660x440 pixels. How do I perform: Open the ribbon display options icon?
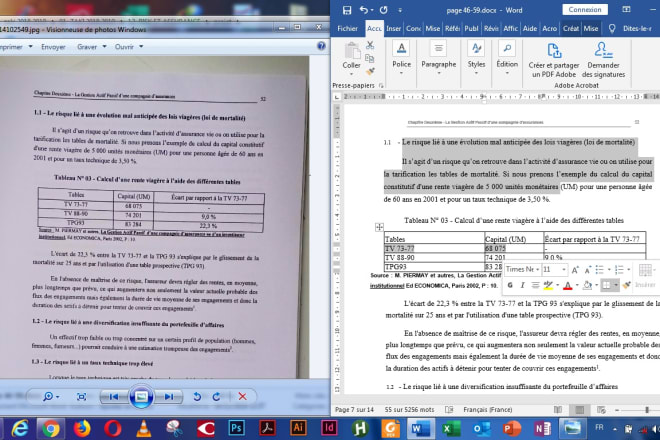pos(626,9)
